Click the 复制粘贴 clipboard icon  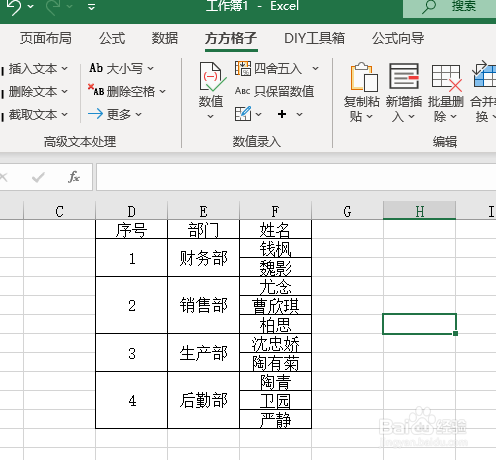[x=363, y=77]
